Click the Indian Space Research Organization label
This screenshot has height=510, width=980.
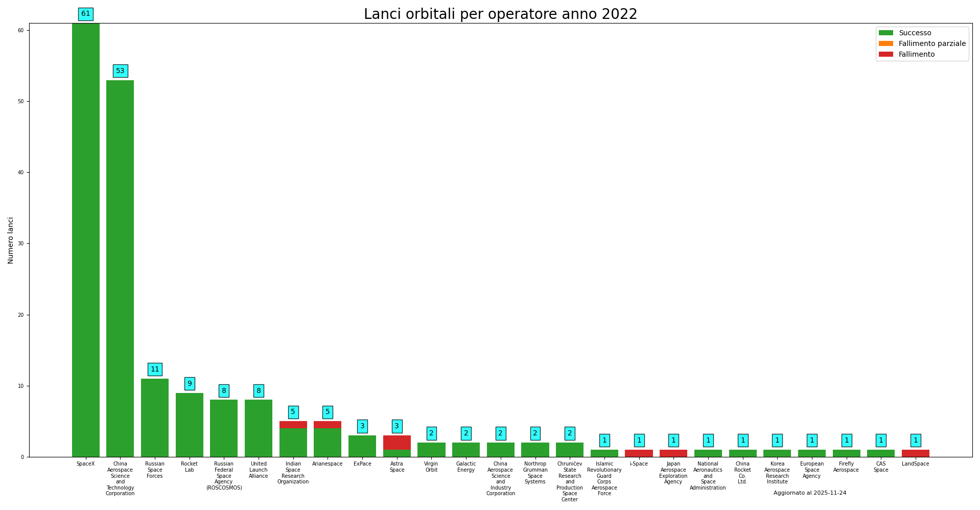tap(293, 473)
